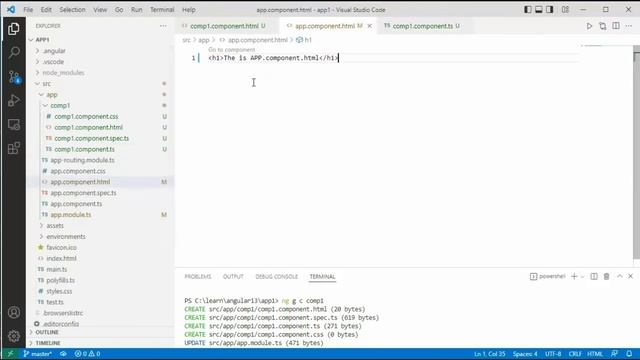640x360 pixels.
Task: Open the Manage gear icon
Action: click(13, 336)
